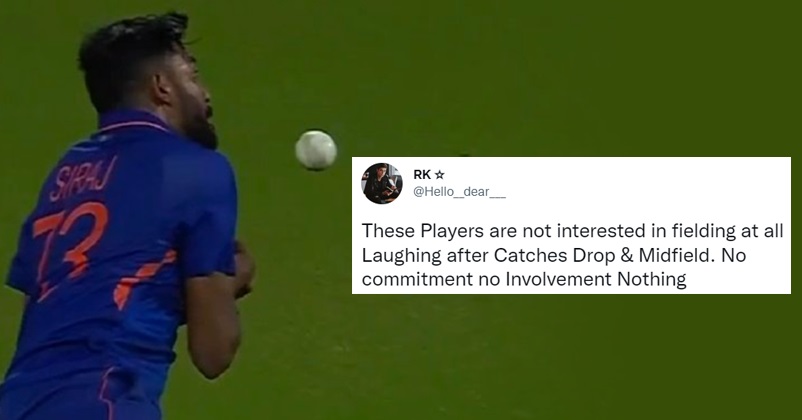Screen dimensions: 802x420
Task: Click the orange side stripe on jersey
Action: (143, 279)
